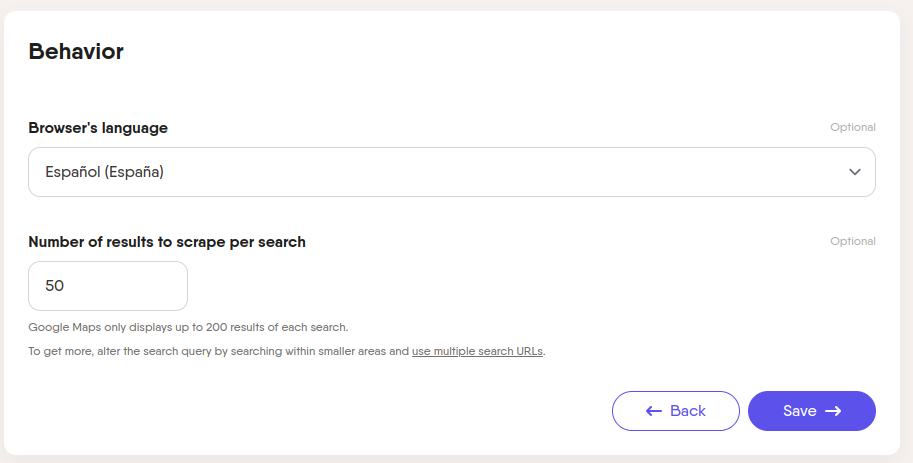Open the Español (España) language combo box
Viewport: 913px width, 463px height.
click(x=452, y=172)
